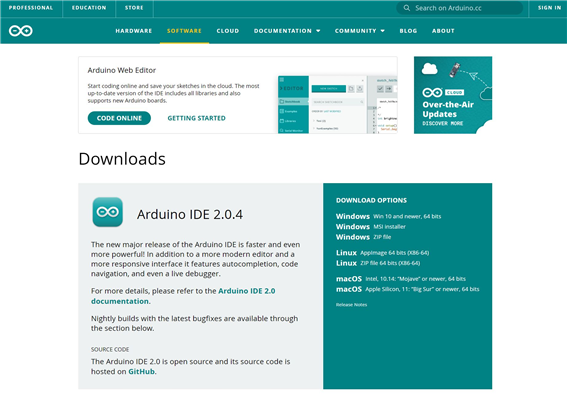Click the Code Online button
This screenshot has height=399, width=567.
click(119, 118)
